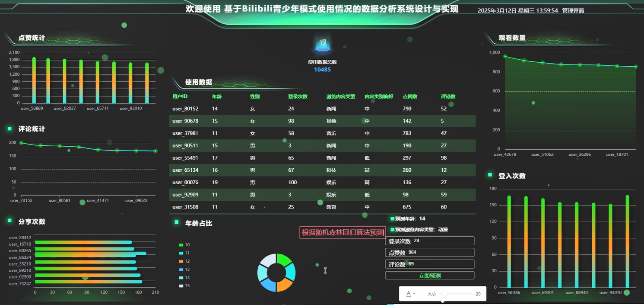Click the header date and time text
The image size is (644, 305).
pos(517,11)
